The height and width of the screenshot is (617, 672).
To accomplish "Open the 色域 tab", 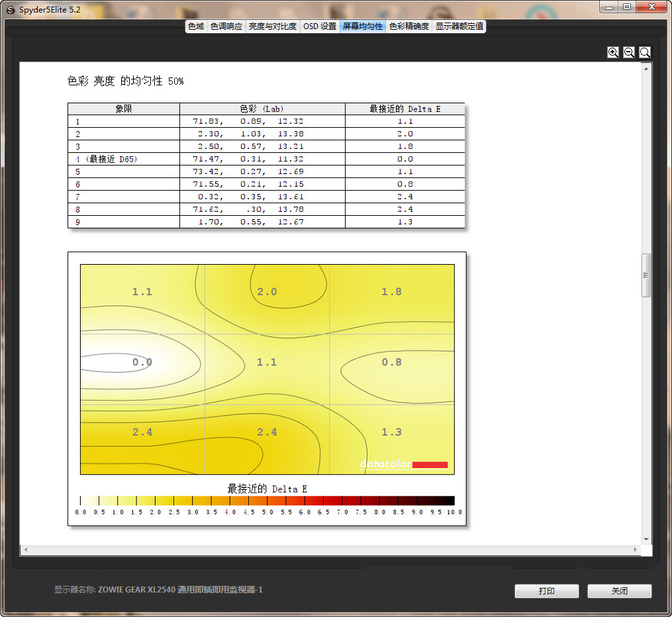I will click(196, 26).
